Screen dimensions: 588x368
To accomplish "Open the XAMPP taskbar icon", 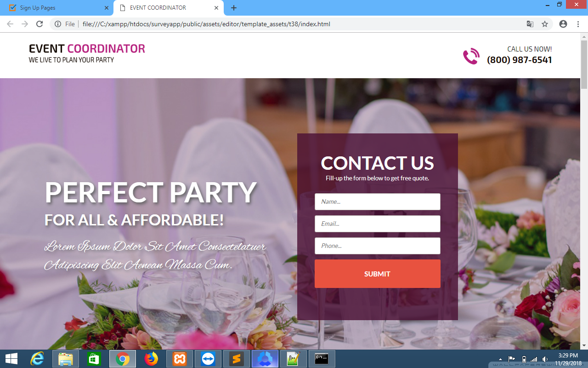I will 180,359.
